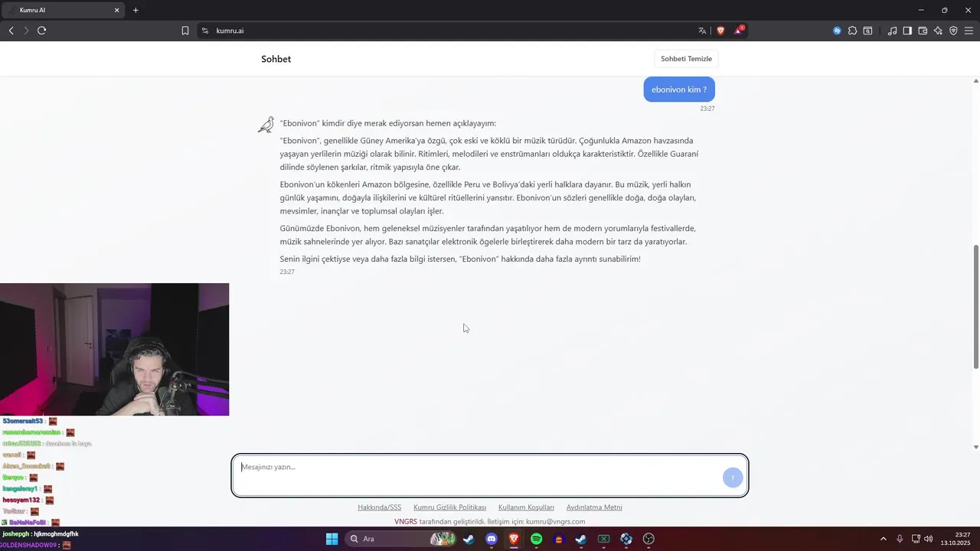The image size is (980, 551).
Task: Click the Kumru bird avatar icon
Action: coord(266,125)
